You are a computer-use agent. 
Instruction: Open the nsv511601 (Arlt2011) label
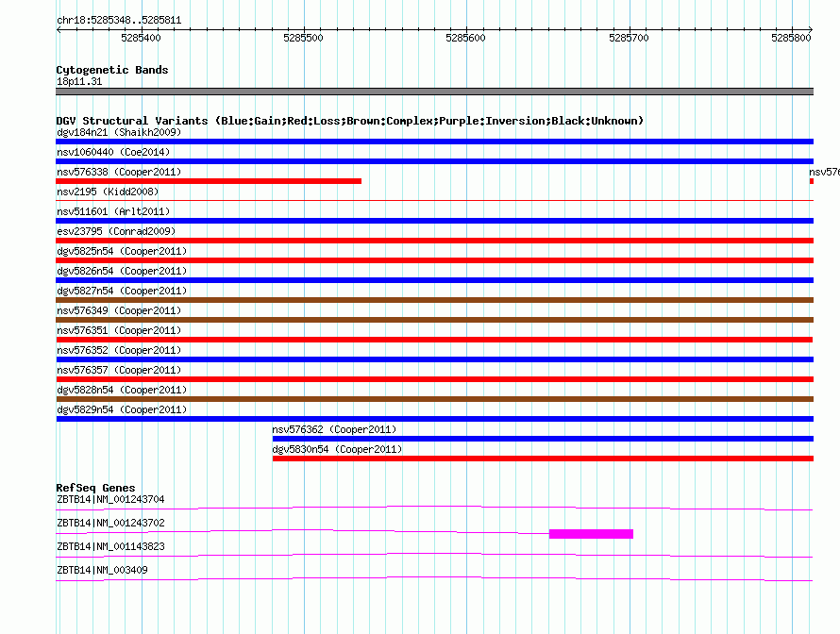point(113,211)
